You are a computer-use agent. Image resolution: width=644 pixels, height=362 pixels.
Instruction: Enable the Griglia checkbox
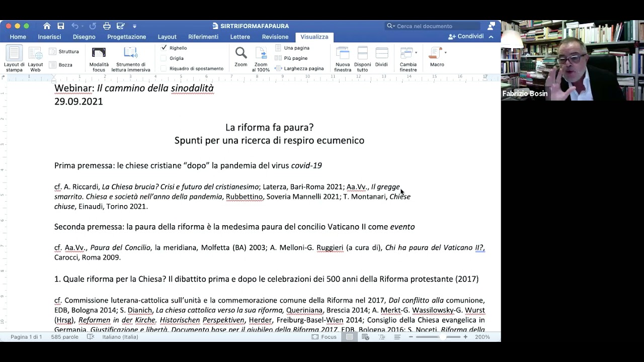164,58
